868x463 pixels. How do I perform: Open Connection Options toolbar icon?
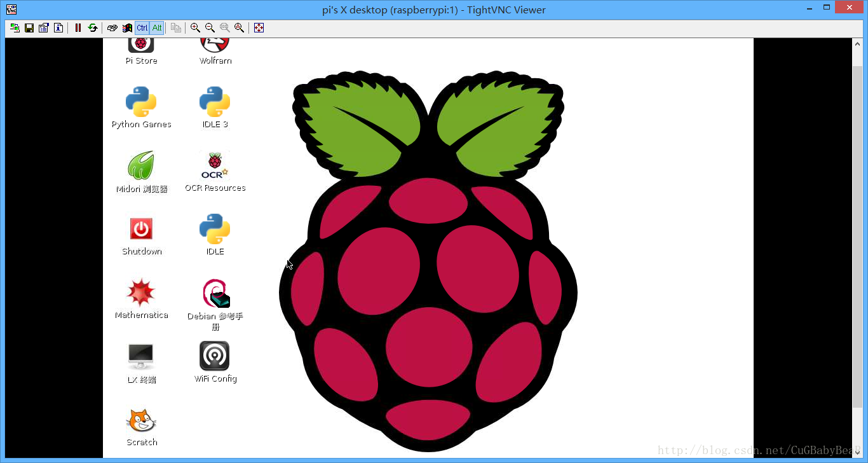(44, 28)
